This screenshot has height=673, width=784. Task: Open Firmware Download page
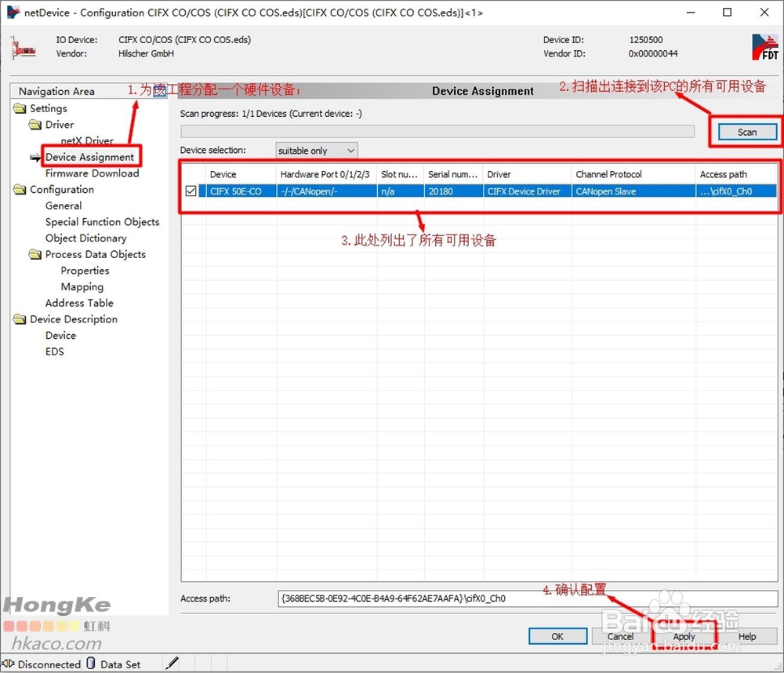[x=92, y=173]
